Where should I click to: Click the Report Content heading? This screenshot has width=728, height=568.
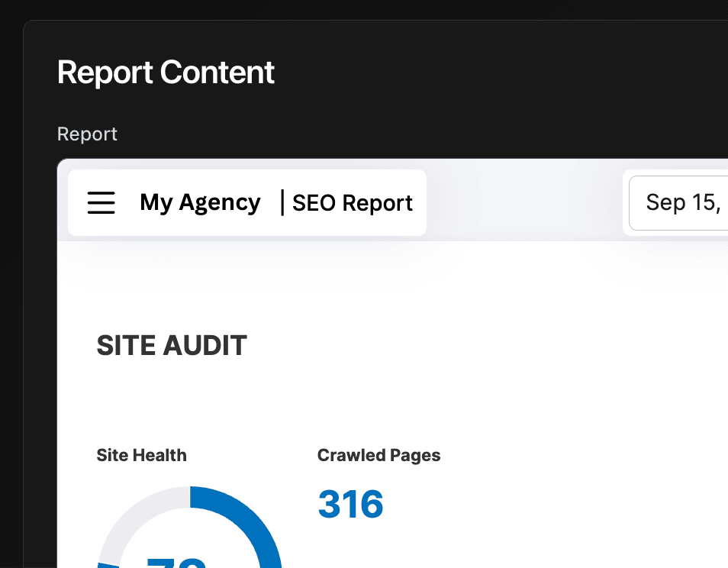click(x=166, y=73)
